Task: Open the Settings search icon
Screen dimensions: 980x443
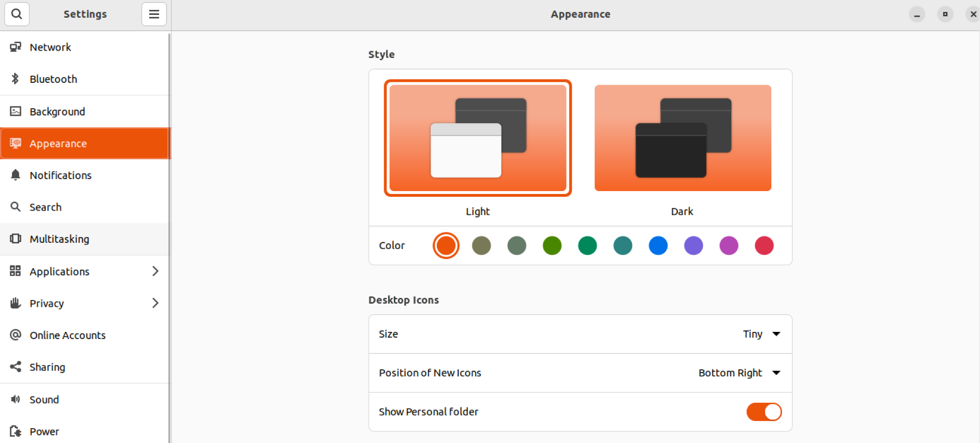Action: click(17, 14)
